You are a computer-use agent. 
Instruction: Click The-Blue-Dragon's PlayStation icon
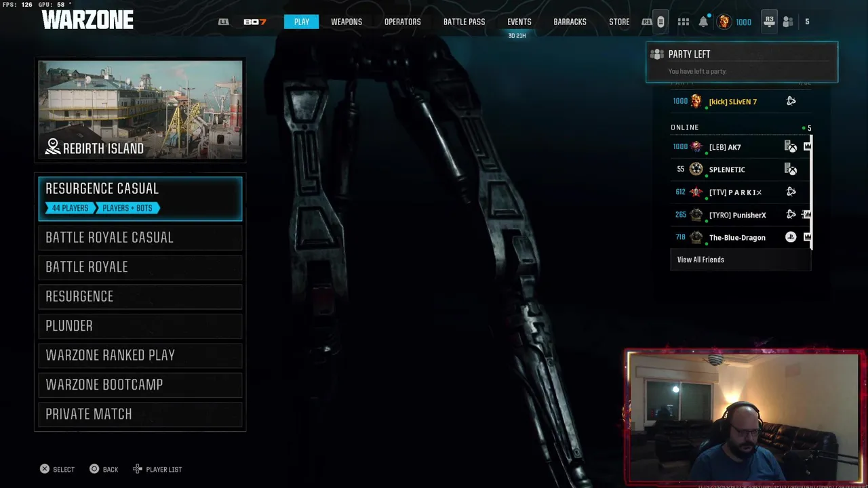791,237
